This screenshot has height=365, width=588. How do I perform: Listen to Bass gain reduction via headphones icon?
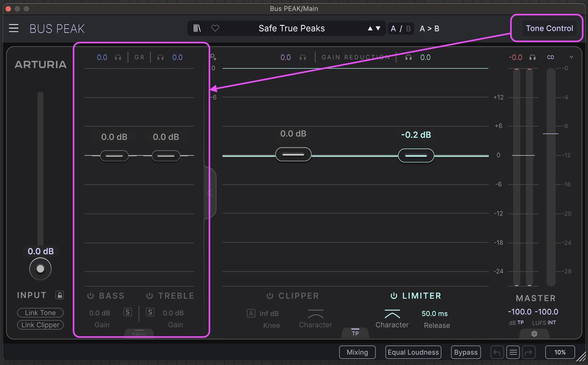(118, 57)
